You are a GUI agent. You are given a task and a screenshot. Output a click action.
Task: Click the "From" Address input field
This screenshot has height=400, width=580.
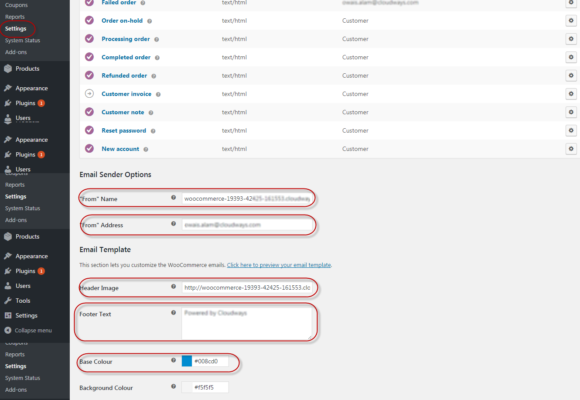(x=247, y=225)
